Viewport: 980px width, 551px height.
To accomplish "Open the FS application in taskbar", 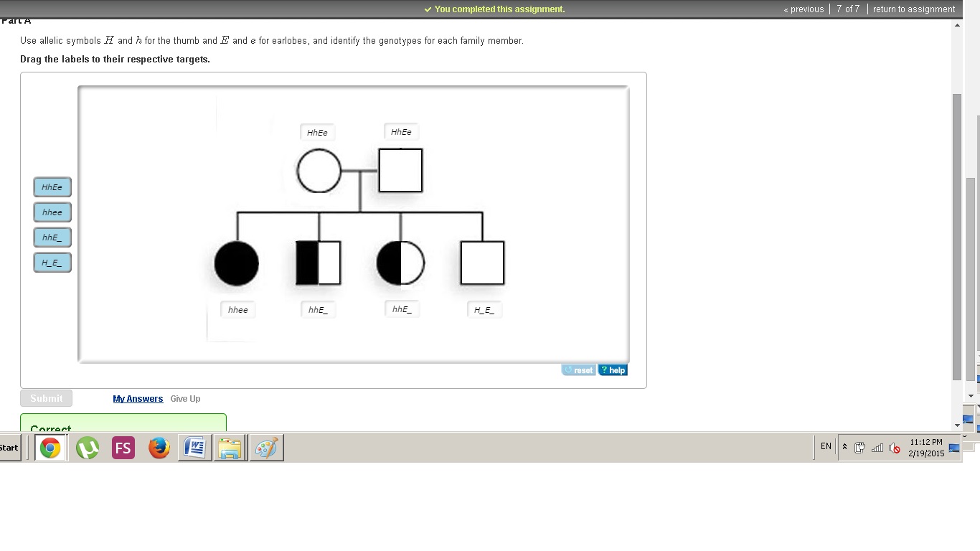I will pos(123,448).
